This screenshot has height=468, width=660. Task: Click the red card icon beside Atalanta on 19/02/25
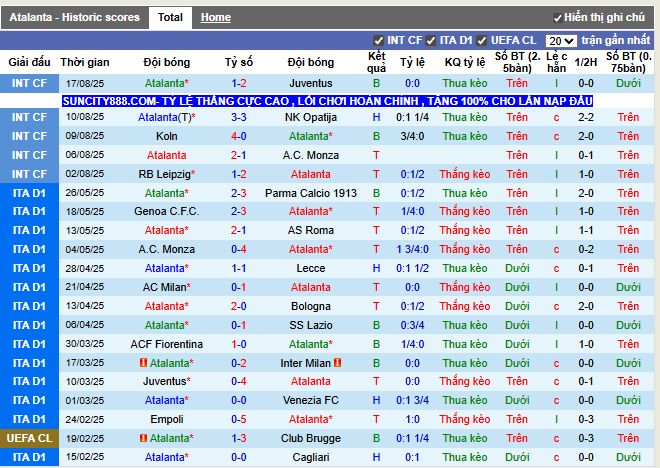coord(143,438)
